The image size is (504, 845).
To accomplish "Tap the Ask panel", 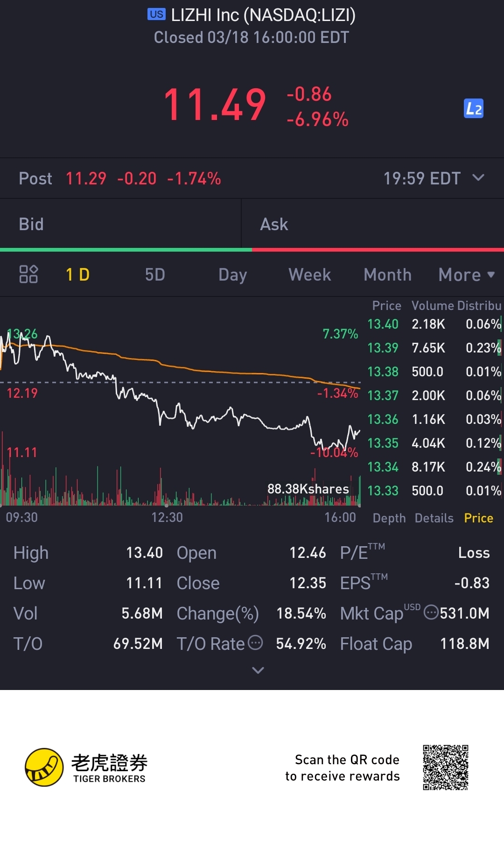I will (373, 224).
